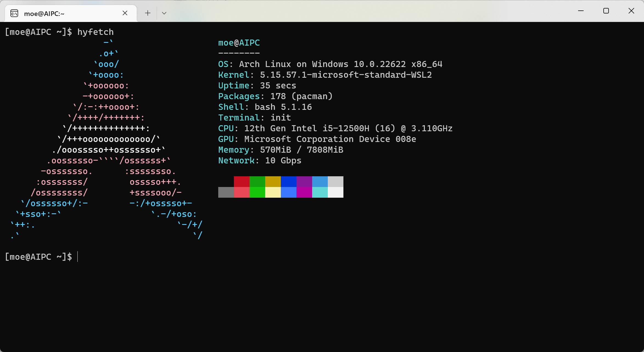The width and height of the screenshot is (644, 352).
Task: Close the moe@AIPC tab
Action: (125, 13)
